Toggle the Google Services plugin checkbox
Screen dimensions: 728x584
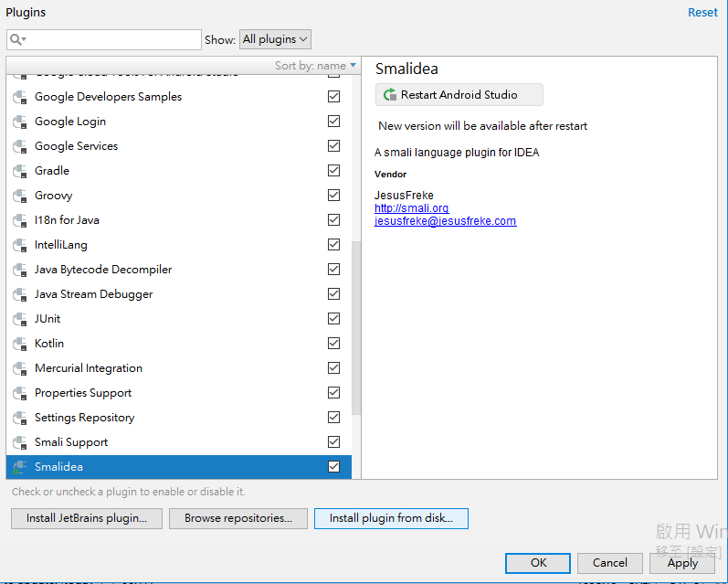pos(333,145)
